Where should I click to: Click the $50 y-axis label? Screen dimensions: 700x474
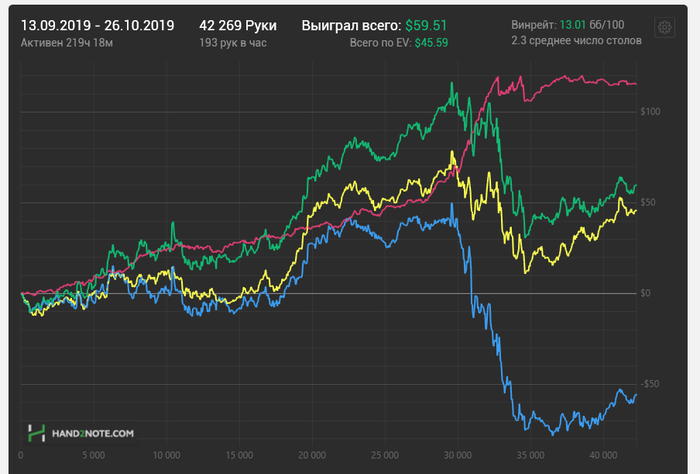(652, 202)
